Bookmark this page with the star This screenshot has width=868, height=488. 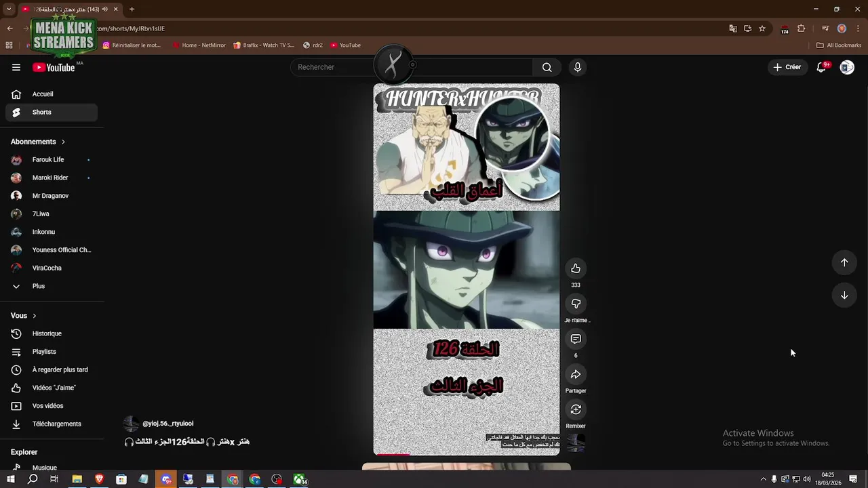(762, 28)
